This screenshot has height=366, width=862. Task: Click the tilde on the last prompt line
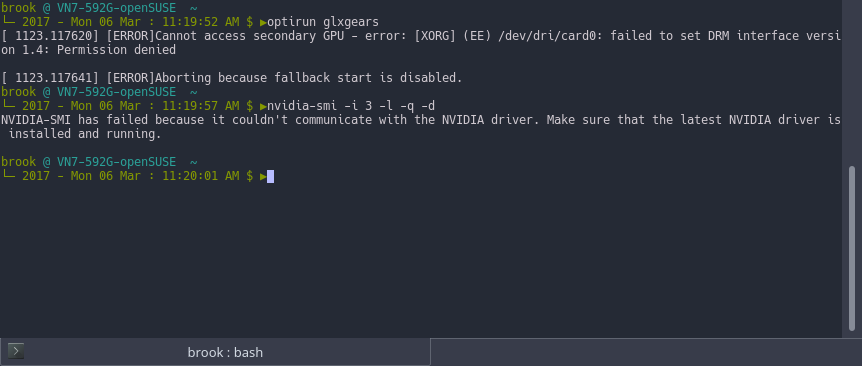(194, 162)
